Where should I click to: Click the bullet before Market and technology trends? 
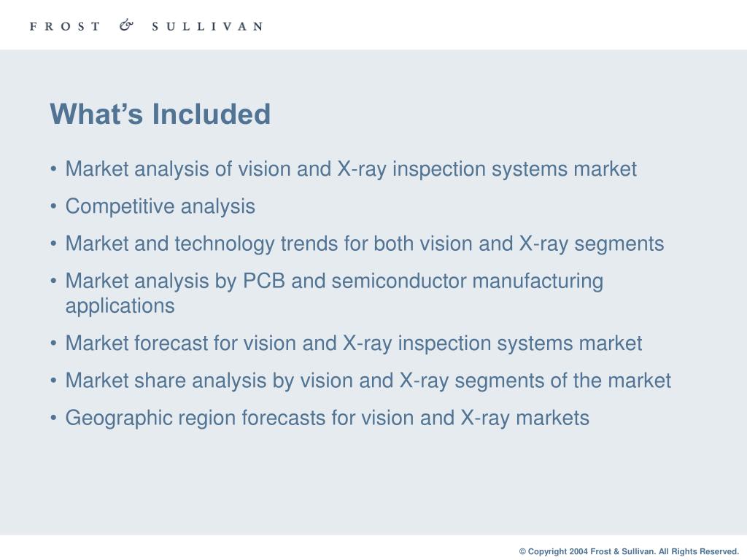pos(53,244)
